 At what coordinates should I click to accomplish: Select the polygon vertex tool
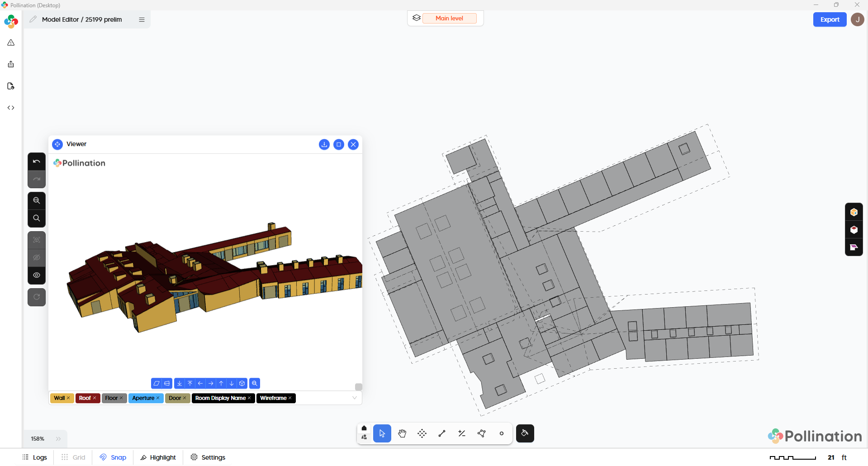click(482, 433)
